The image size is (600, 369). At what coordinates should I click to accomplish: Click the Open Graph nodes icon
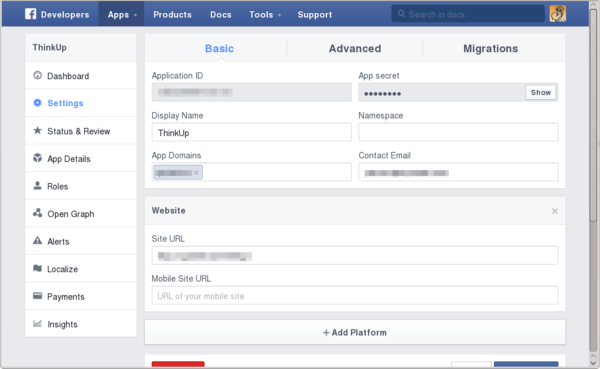coord(38,213)
